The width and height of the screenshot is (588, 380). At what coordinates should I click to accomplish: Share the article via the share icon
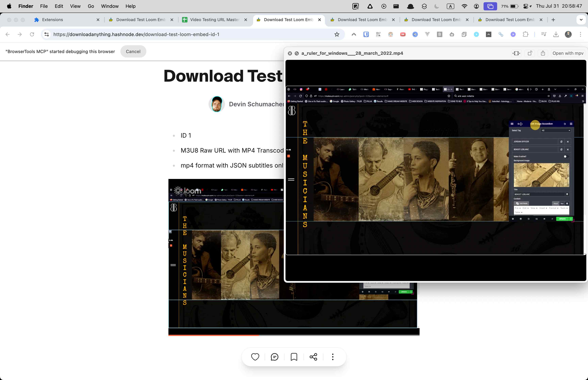click(313, 357)
